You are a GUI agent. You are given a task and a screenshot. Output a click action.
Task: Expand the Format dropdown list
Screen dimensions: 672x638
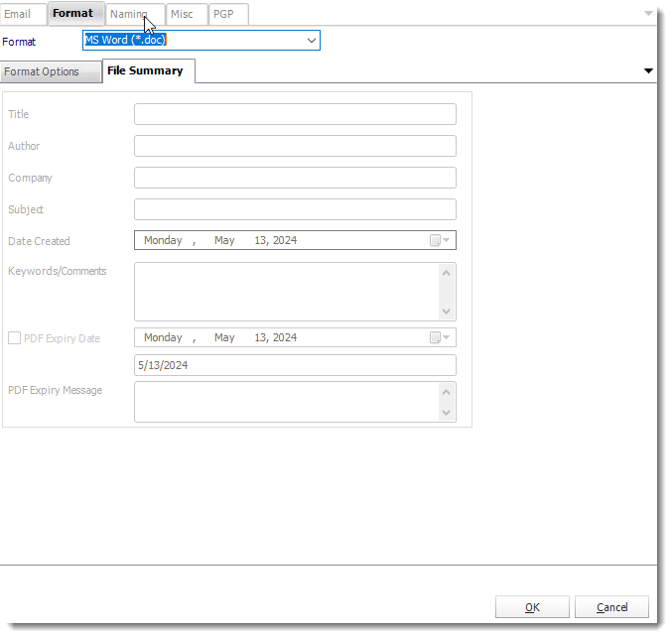pos(311,41)
